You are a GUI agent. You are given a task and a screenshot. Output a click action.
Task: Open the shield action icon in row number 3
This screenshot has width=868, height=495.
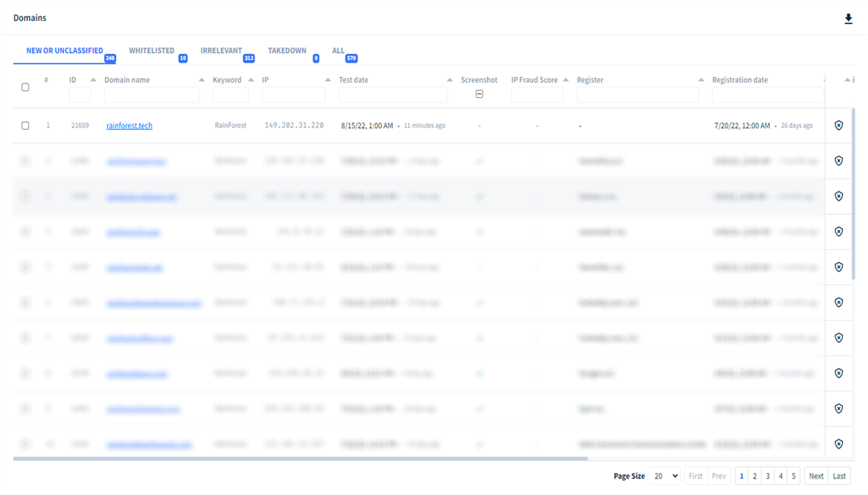click(839, 196)
